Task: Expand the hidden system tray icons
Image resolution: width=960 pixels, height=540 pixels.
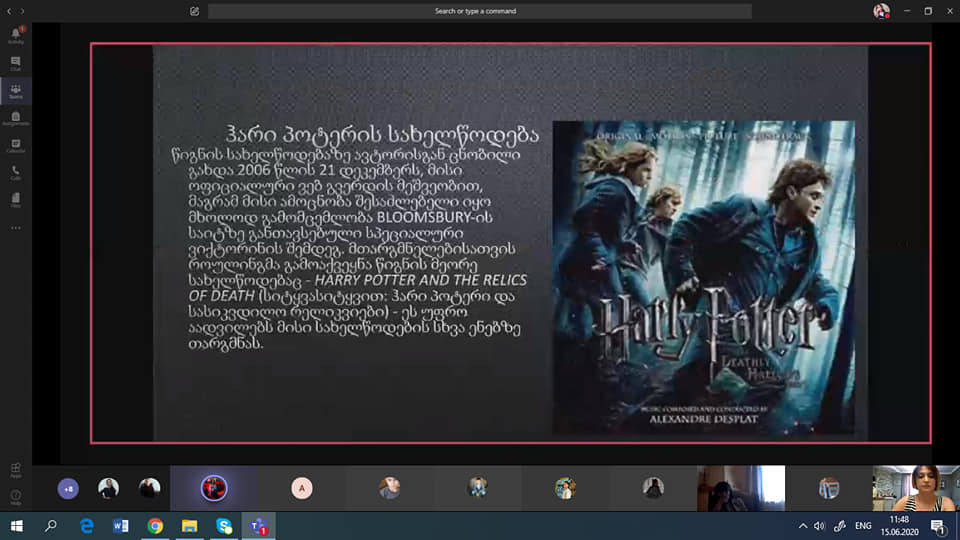Action: (x=803, y=526)
